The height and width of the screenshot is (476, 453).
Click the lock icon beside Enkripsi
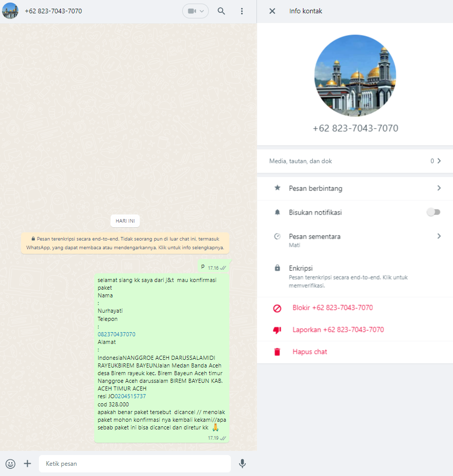(x=277, y=268)
